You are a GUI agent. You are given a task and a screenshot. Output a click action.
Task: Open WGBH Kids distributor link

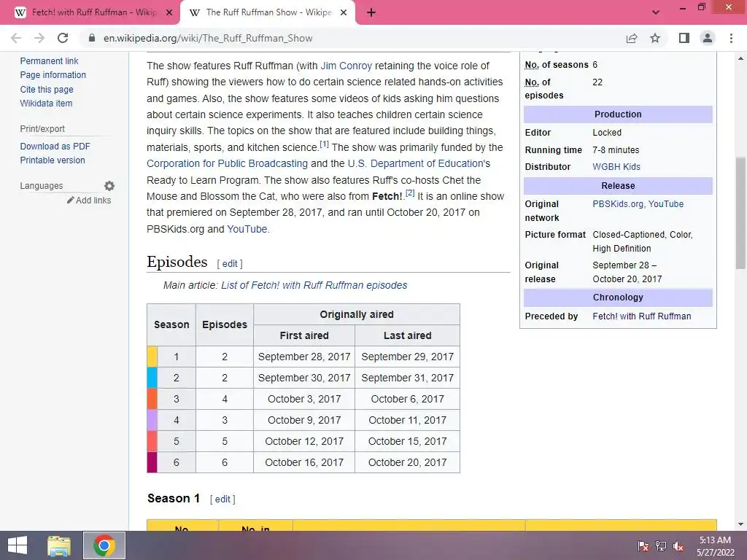616,167
